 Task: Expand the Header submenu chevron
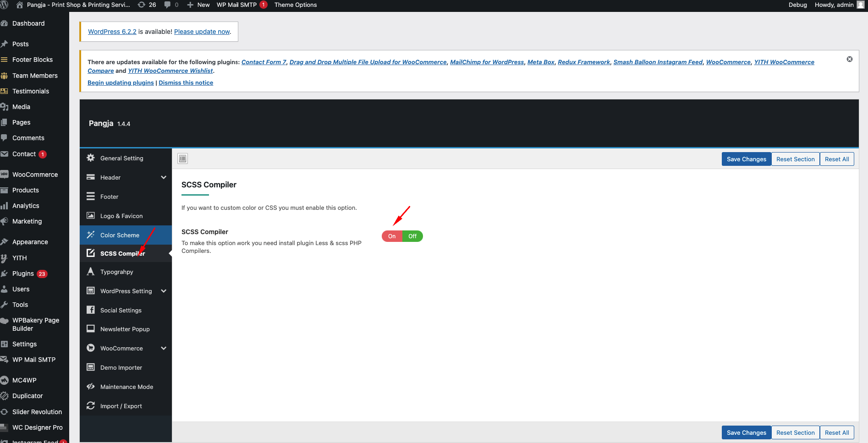164,177
